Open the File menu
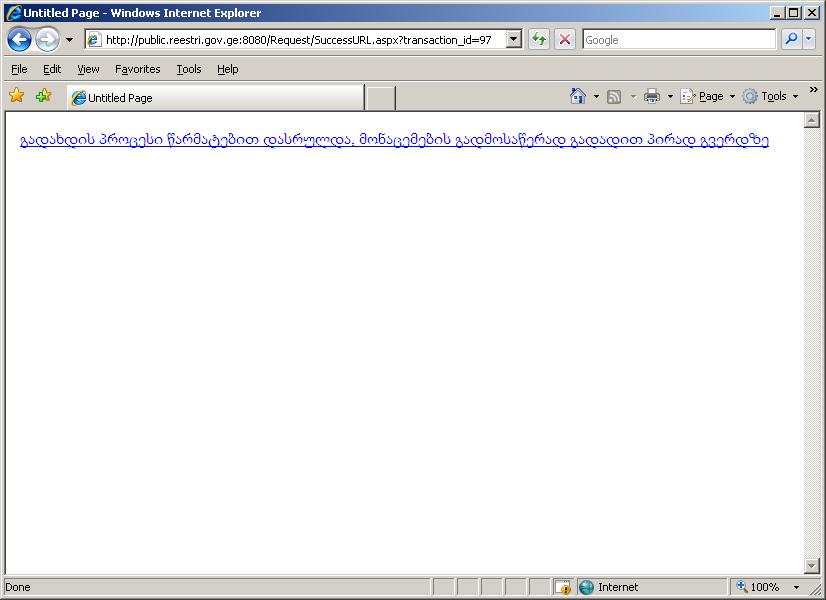 click(19, 69)
